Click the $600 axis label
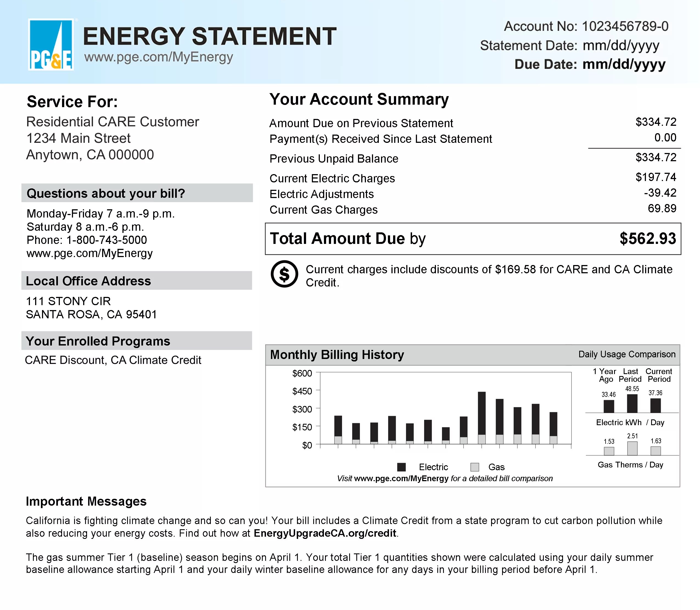Screen dimensions: 700x610 click(302, 374)
